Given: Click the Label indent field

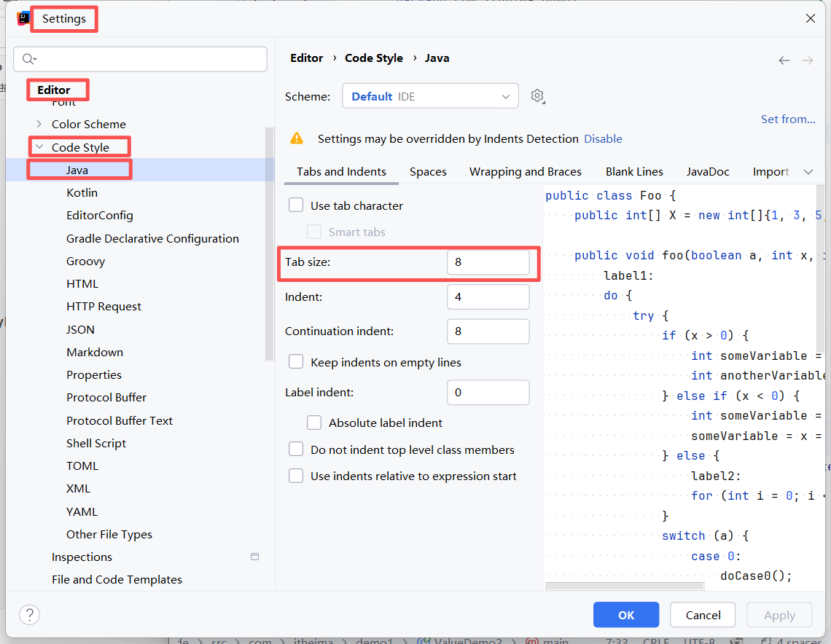Looking at the screenshot, I should 488,392.
